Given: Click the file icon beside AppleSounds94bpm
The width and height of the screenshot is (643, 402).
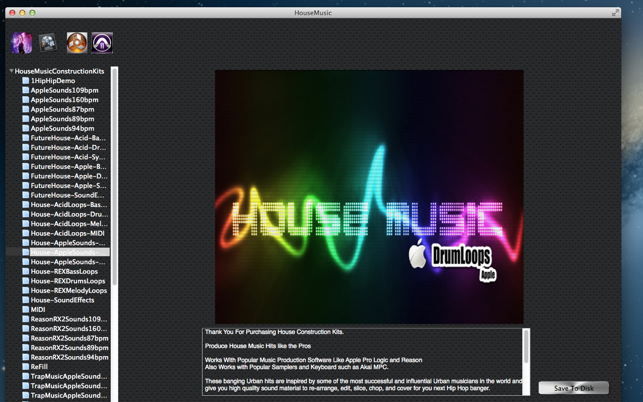Looking at the screenshot, I should [25, 128].
